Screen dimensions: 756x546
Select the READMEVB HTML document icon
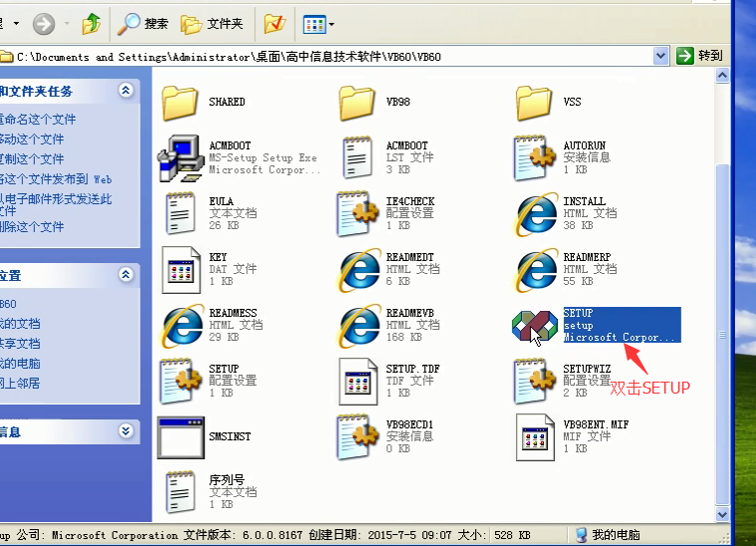coord(359,326)
